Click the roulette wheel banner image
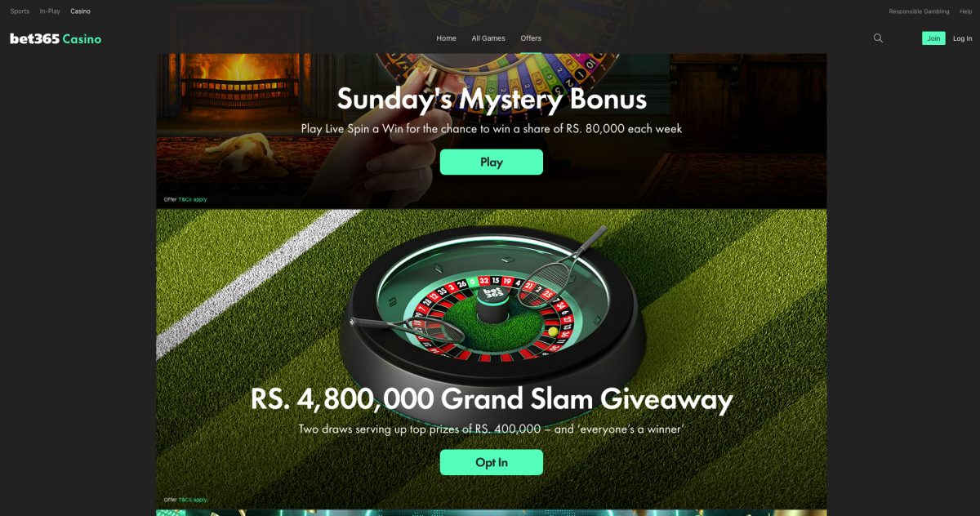This screenshot has height=516, width=980. [492, 302]
